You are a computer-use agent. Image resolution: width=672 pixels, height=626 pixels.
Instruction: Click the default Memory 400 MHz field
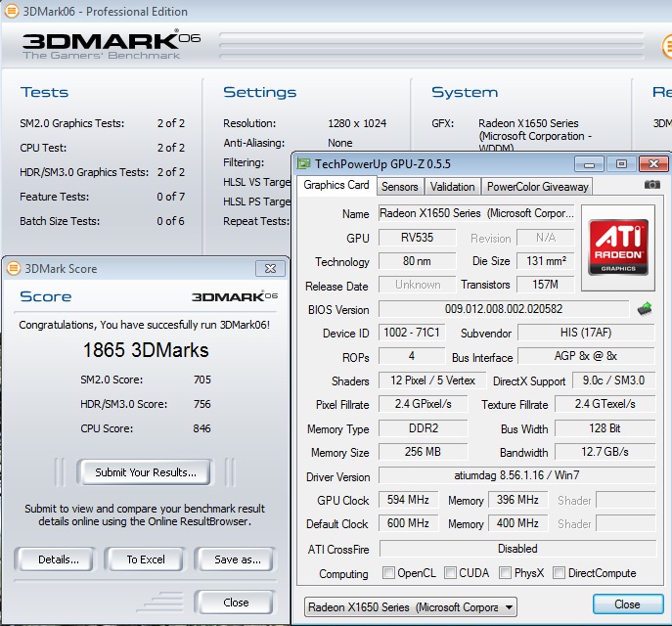click(x=517, y=523)
